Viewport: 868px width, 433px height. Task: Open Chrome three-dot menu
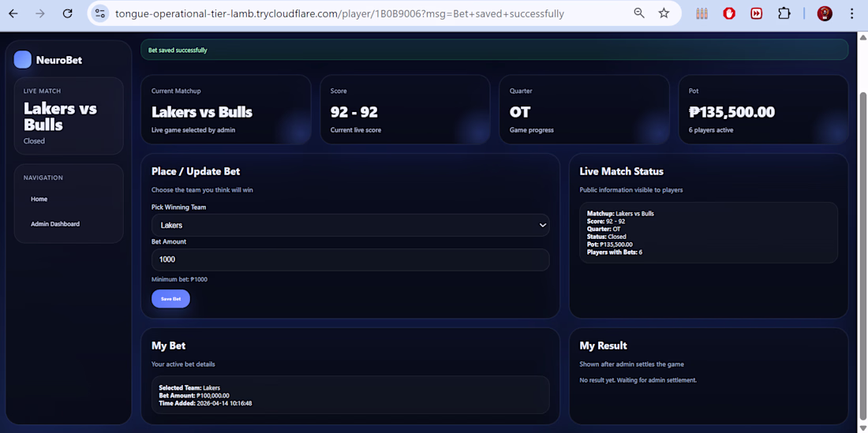[851, 13]
